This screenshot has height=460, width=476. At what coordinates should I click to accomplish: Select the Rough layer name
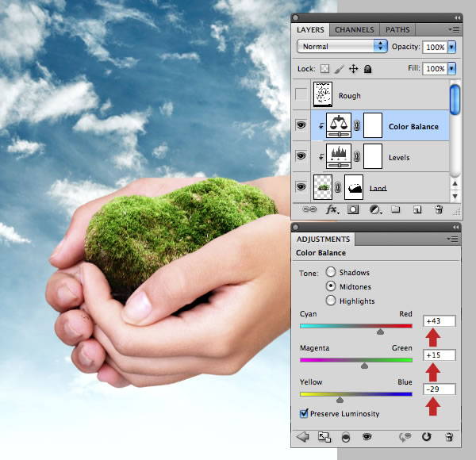(x=350, y=96)
